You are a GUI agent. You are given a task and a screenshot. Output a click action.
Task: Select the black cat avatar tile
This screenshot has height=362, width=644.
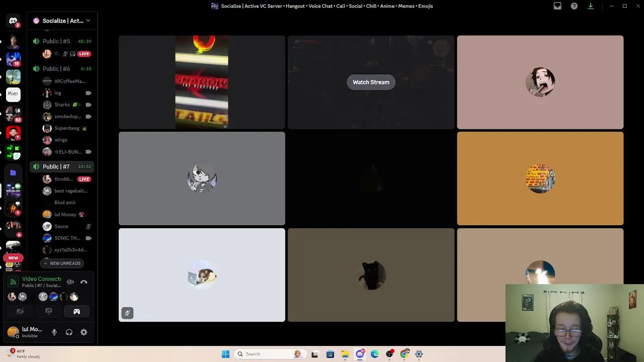coord(371,275)
